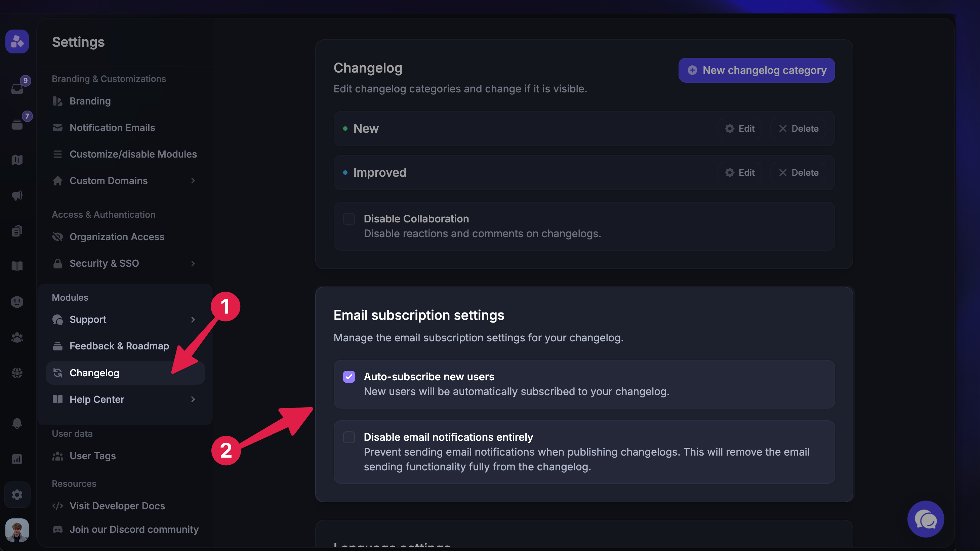Select Changelog in the Modules list
This screenshot has width=980, height=551.
(125, 373)
